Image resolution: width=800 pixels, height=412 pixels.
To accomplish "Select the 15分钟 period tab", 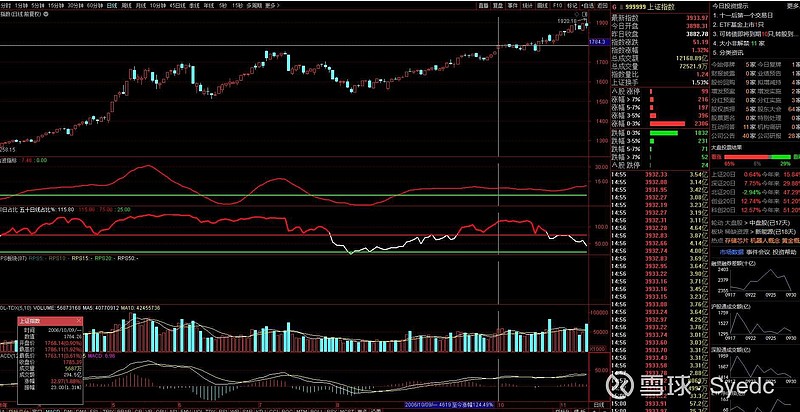I will point(55,5).
